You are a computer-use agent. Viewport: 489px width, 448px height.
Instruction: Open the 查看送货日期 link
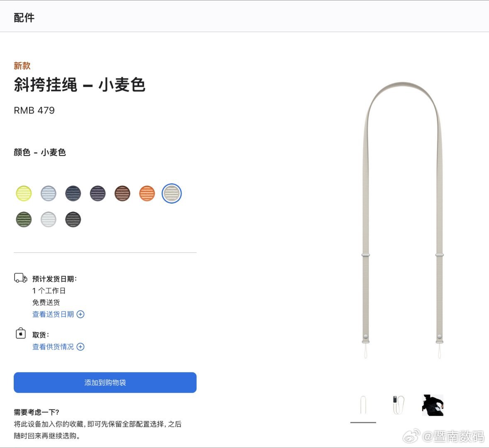[53, 314]
